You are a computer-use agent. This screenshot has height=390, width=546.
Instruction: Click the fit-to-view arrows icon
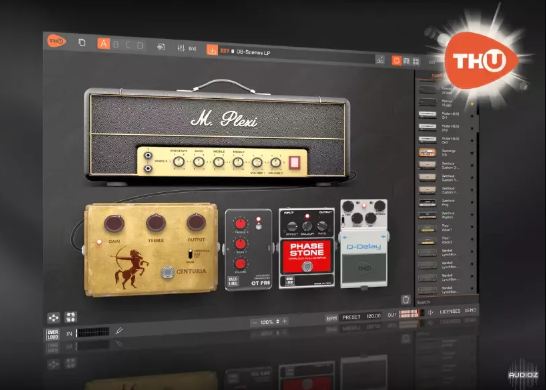(70, 317)
